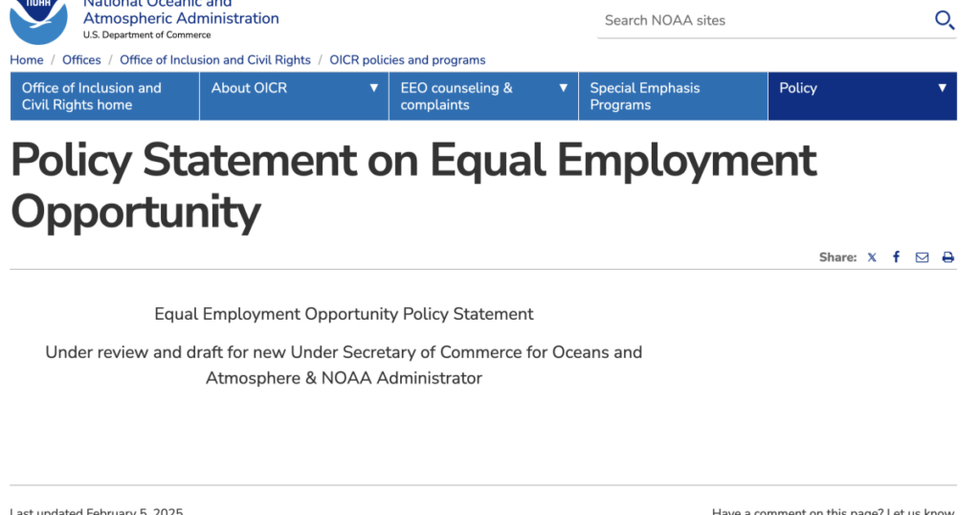Click Equal Employment Opportunity Policy Statement text

344,314
